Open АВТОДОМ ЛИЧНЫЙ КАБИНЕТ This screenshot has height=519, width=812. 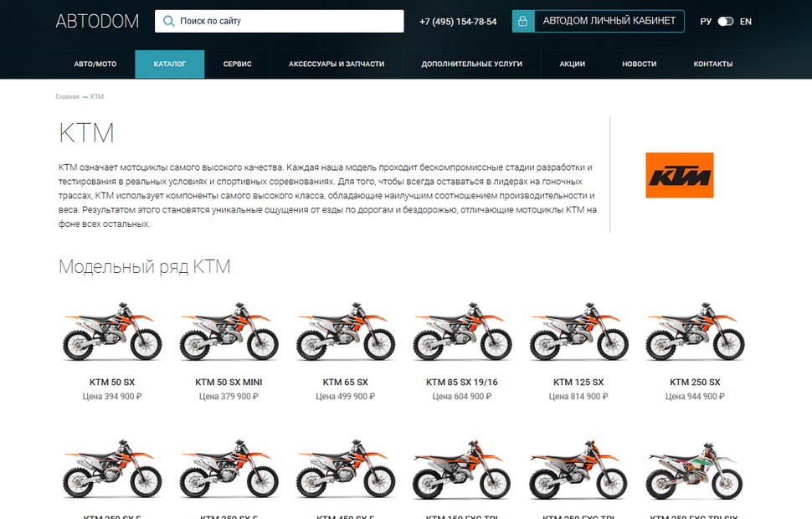[x=599, y=21]
